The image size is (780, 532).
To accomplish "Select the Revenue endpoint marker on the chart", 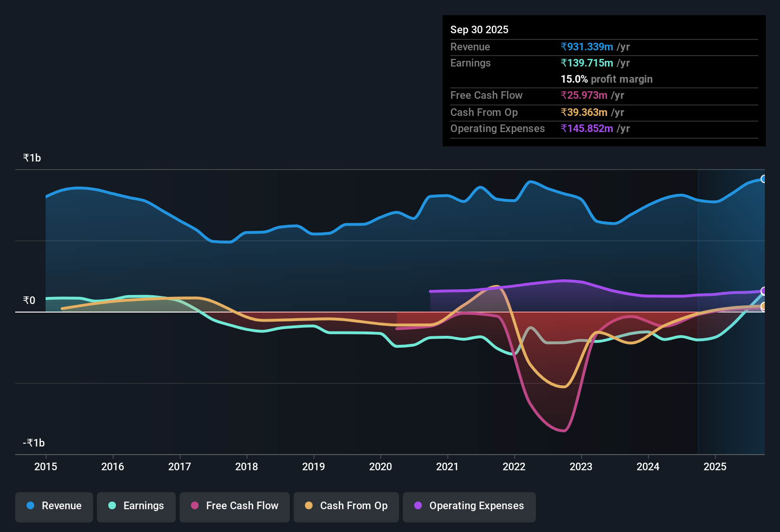I will [x=764, y=179].
